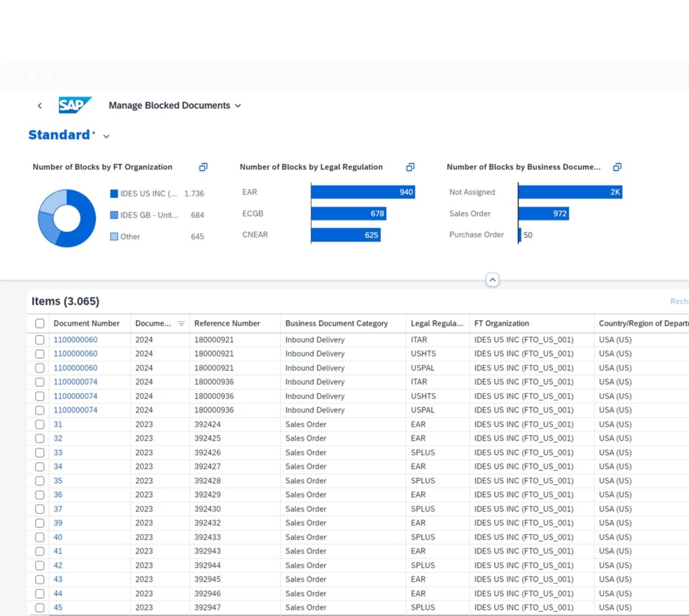Click the Document Year column filter icon
Screen dimensions: 689x616
(181, 324)
